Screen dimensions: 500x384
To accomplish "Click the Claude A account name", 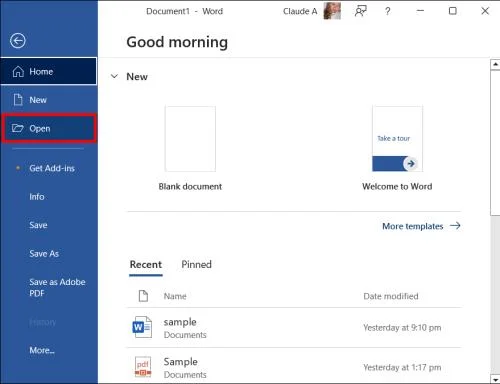I will tap(300, 11).
